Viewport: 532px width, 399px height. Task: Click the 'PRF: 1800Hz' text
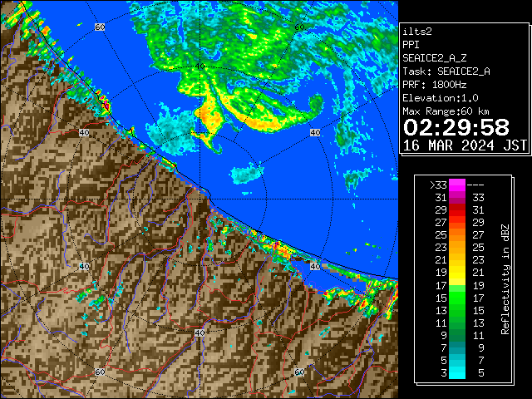[434, 85]
